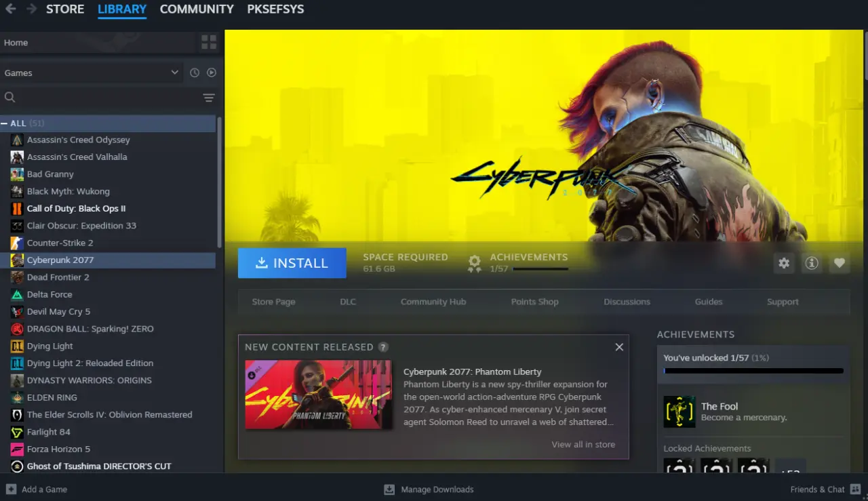This screenshot has width=868, height=501.
Task: Show Cyberpunk 2077 game info icon
Action: tap(812, 263)
